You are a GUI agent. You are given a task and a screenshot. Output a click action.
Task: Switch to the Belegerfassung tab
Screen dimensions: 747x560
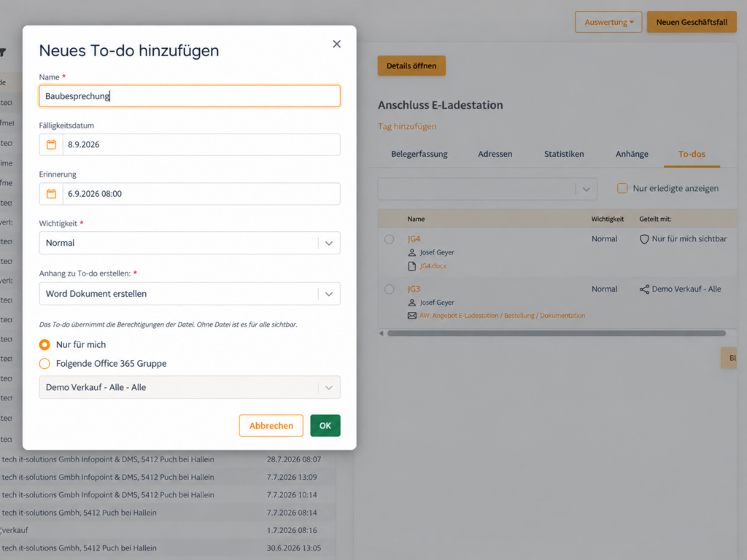[419, 154]
